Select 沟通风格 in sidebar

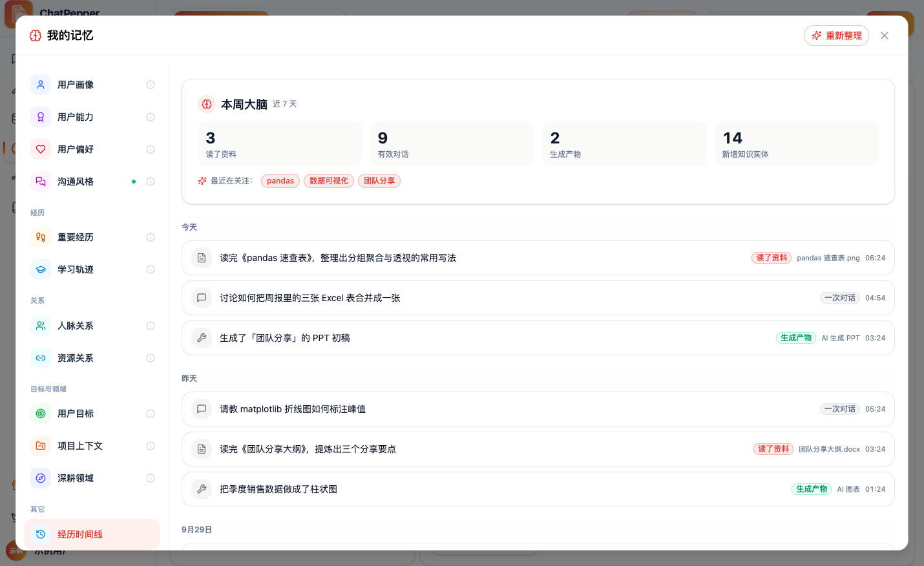point(92,182)
